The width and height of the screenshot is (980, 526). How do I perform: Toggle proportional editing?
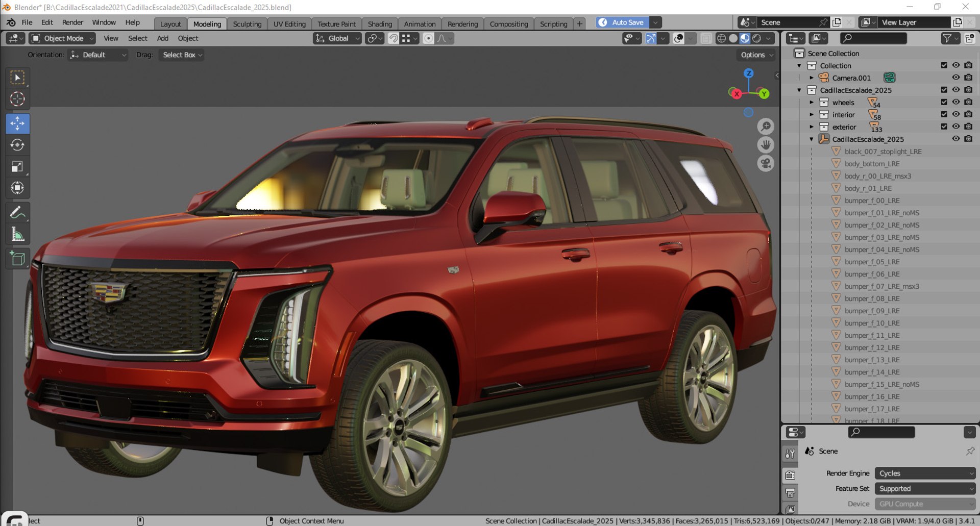coord(429,38)
